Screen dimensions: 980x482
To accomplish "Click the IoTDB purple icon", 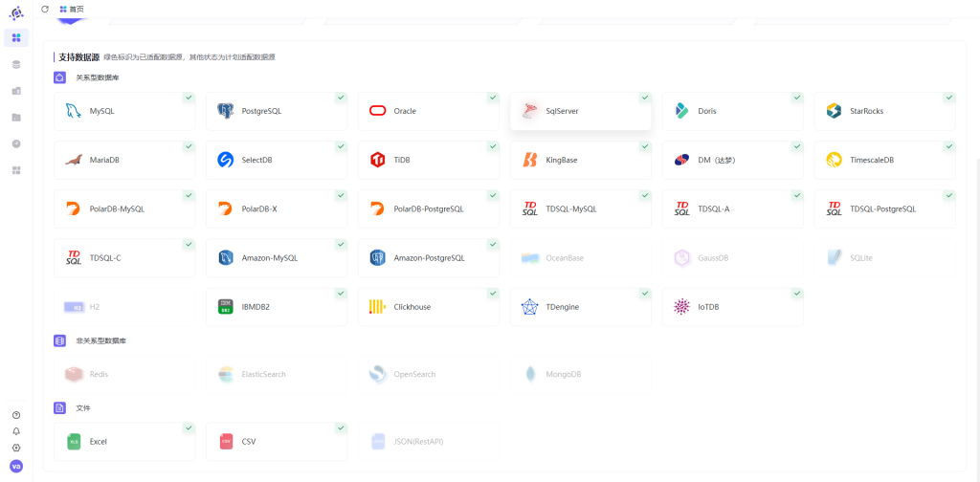I will click(681, 307).
